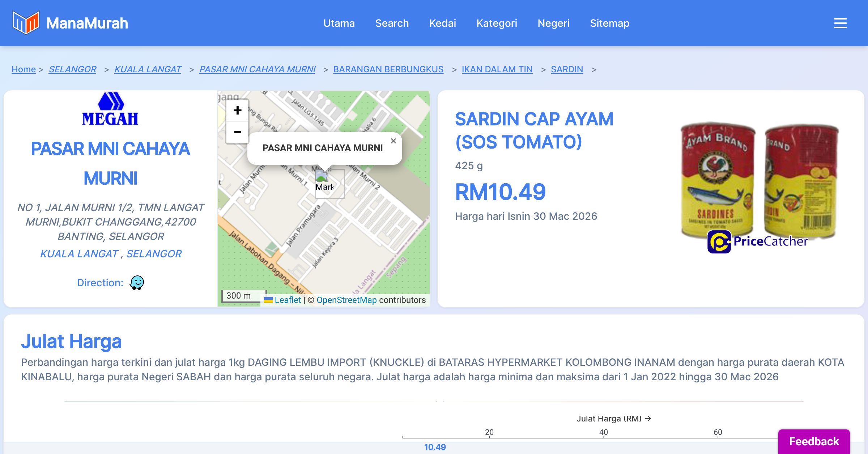Go to Search in navigation
The image size is (868, 454).
392,23
